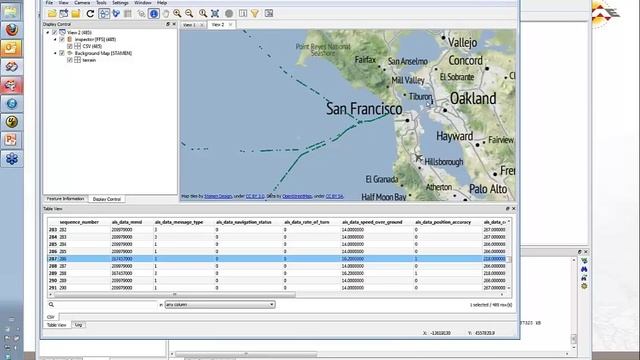Click the Zoom In magnifier icon
Viewport: 640px width, 360px height.
point(177,13)
